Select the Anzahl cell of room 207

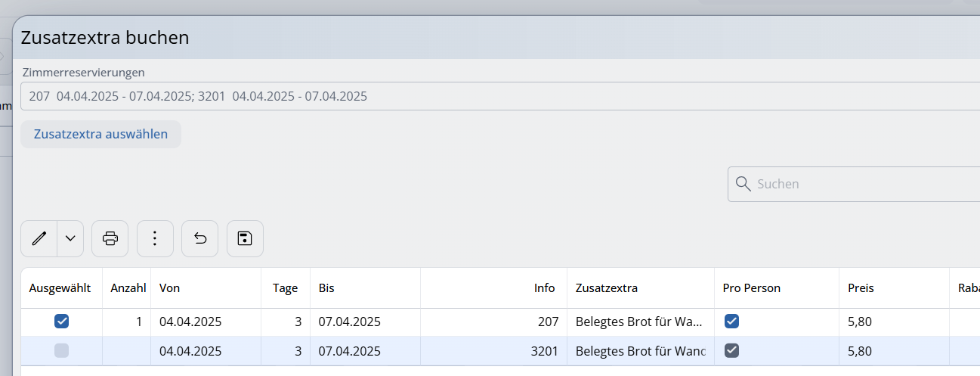pos(126,322)
